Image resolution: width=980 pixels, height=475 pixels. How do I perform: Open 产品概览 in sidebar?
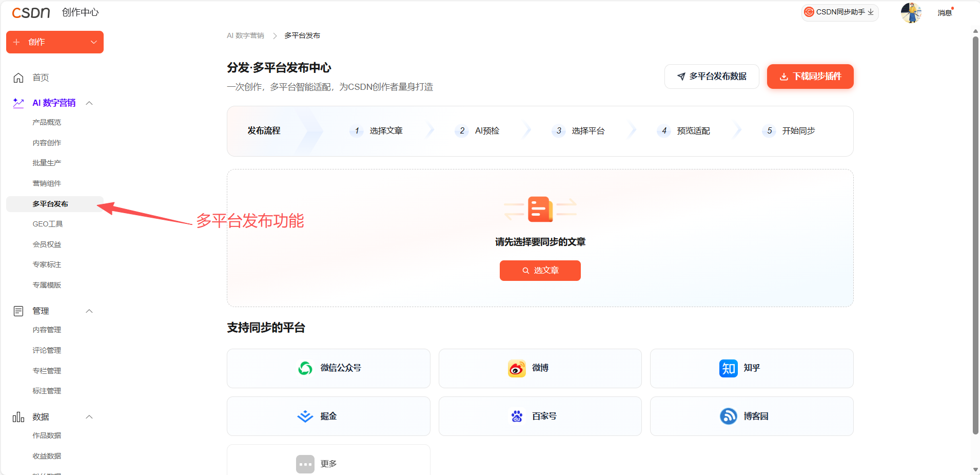[x=47, y=122]
